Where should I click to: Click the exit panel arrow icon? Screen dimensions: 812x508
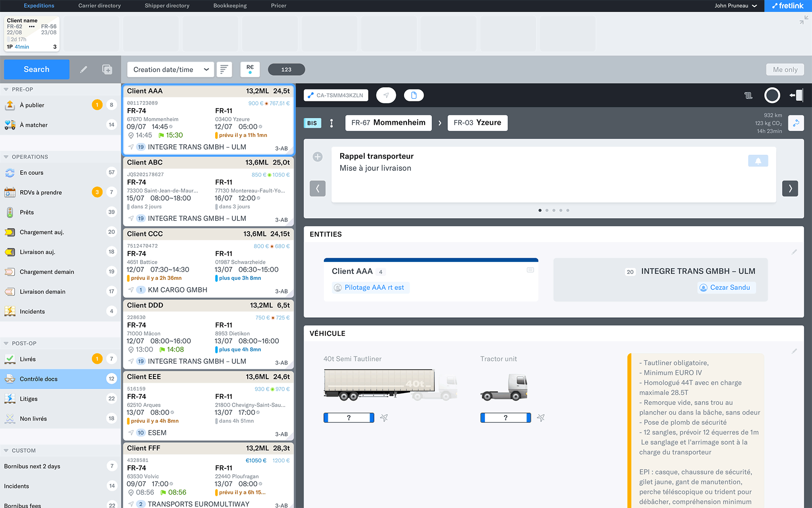(x=796, y=95)
